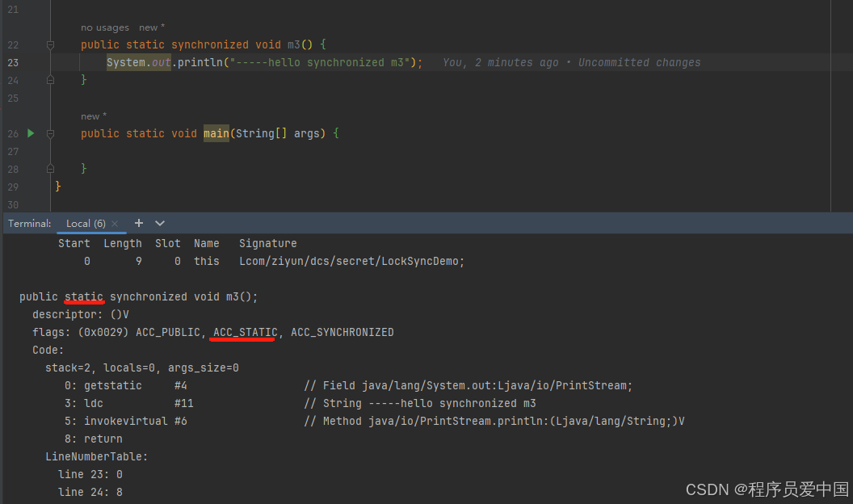Click the 'no usages' inlay hint above m3

click(x=105, y=27)
